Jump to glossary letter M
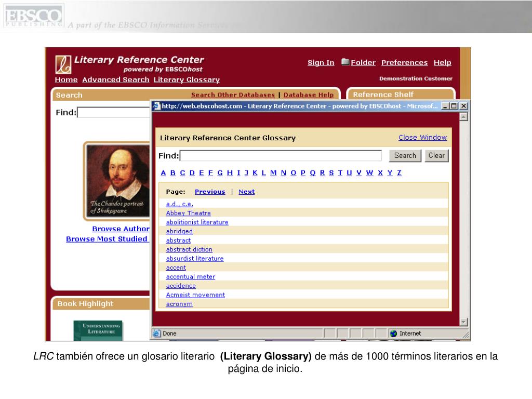The image size is (532, 399). coord(273,173)
